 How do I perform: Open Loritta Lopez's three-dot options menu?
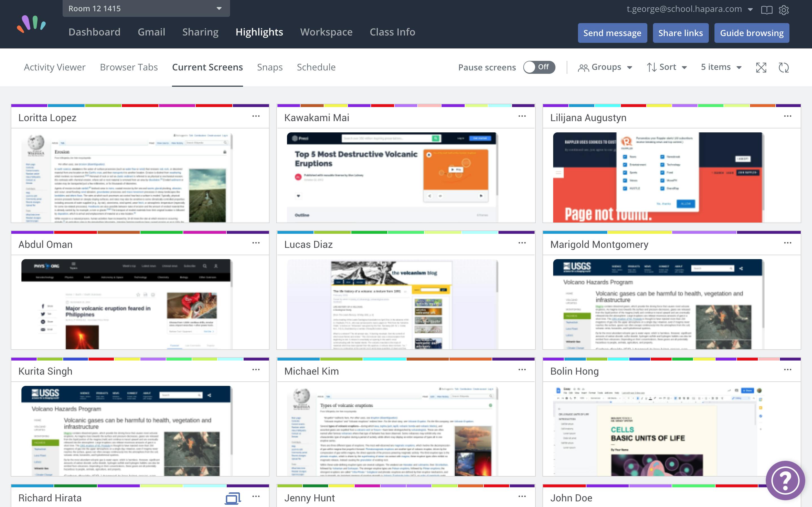point(256,116)
